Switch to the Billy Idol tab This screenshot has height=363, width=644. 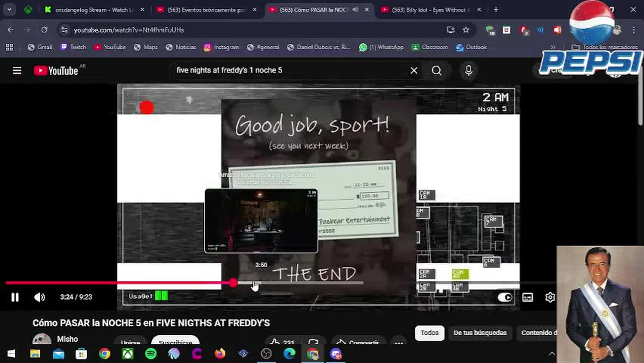pos(432,10)
